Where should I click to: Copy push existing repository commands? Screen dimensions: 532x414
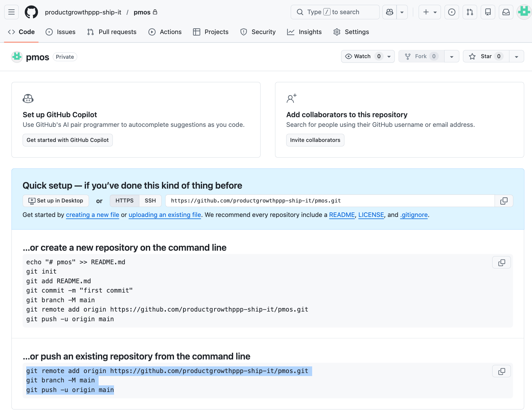(502, 371)
